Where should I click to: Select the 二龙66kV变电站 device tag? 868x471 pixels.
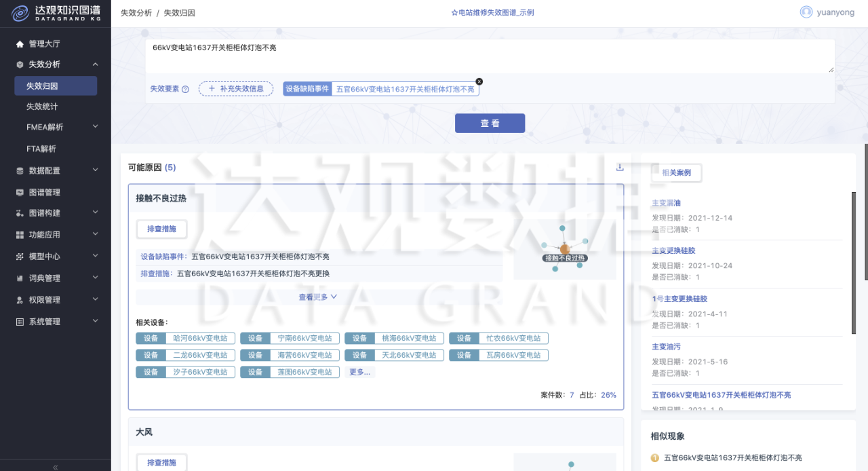186,355
